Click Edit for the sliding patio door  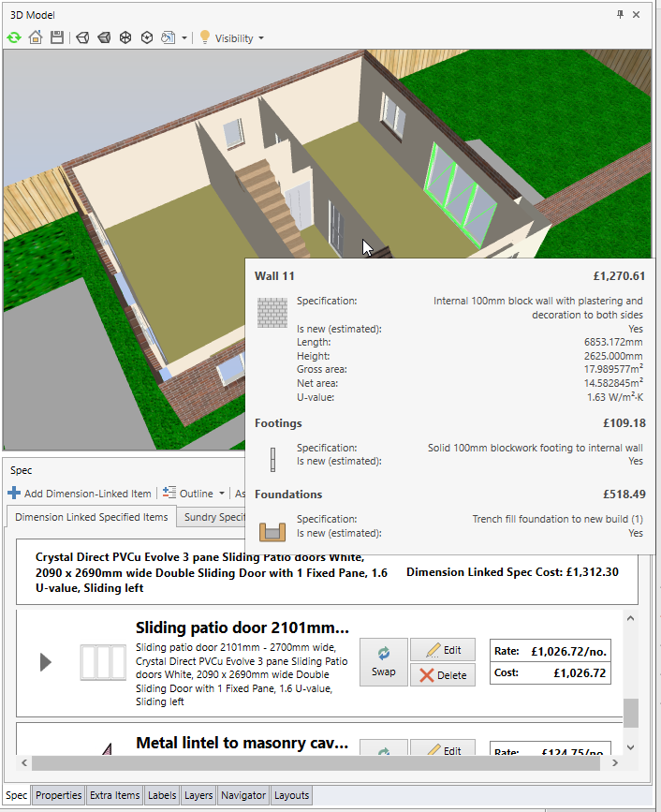pos(443,650)
